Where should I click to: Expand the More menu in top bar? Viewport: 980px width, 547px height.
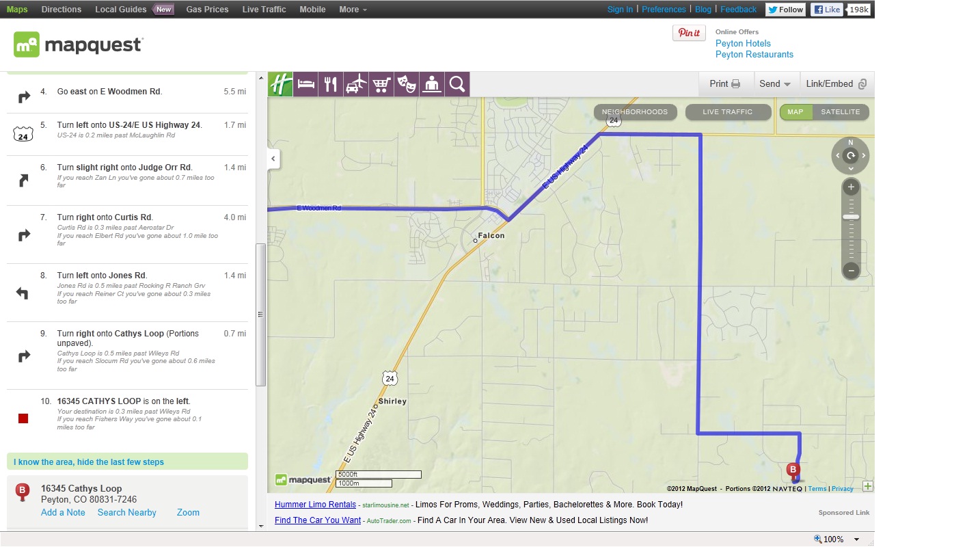point(353,10)
